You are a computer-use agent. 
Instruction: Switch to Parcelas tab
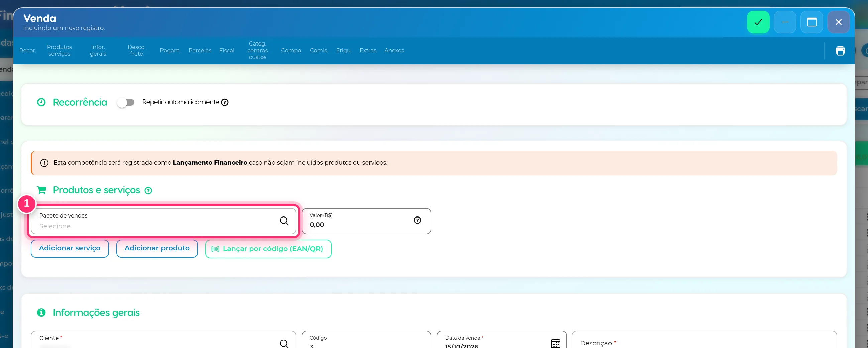pos(200,51)
